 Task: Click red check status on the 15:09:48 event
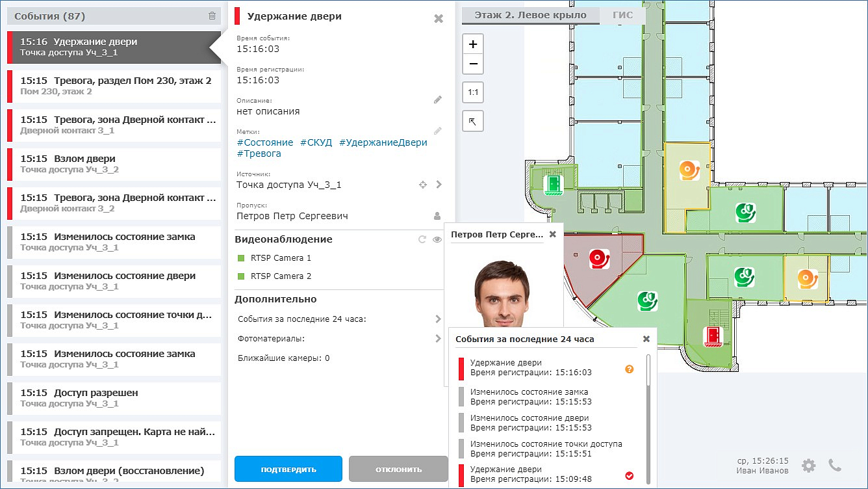click(628, 475)
